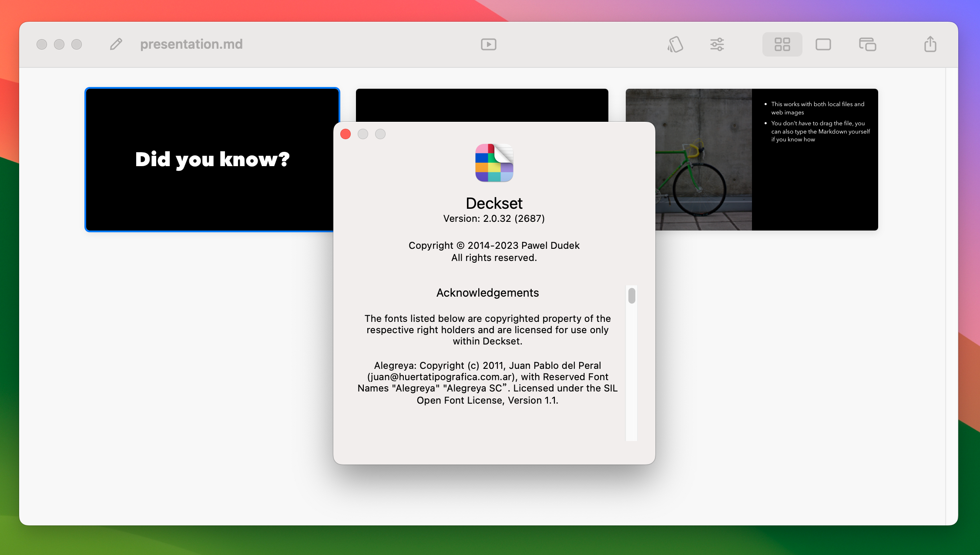Click 'All rights reserved.' text
The height and width of the screenshot is (555, 980).
[x=494, y=257]
